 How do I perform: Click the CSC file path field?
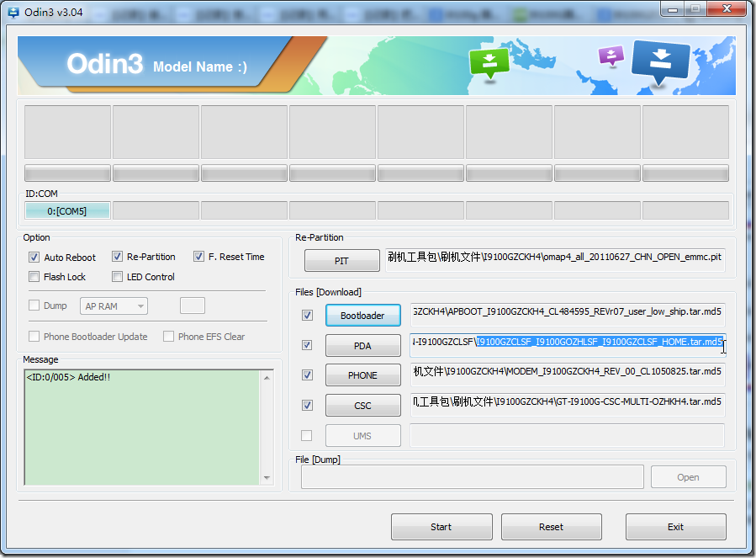568,405
